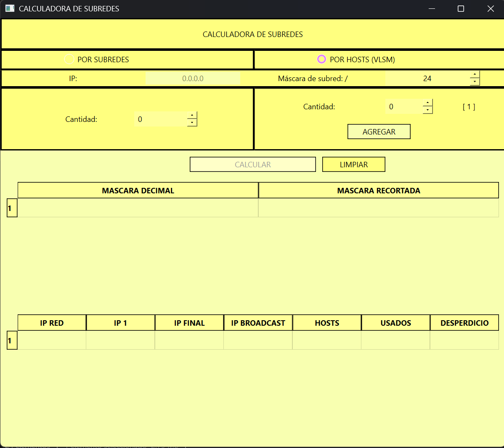The width and height of the screenshot is (504, 448).
Task: Increase the hosts Cantidad spinner above AGREGAR
Action: [x=427, y=103]
